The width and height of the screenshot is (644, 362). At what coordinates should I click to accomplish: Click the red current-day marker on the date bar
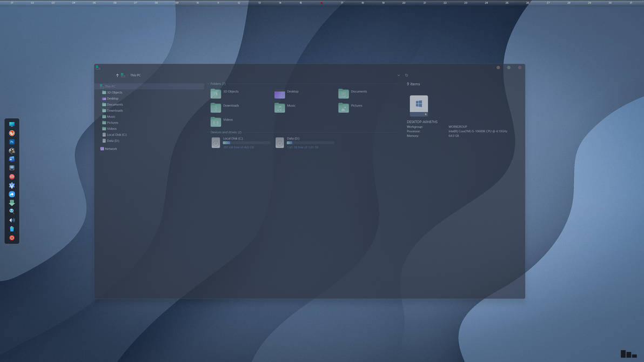coord(321,3)
